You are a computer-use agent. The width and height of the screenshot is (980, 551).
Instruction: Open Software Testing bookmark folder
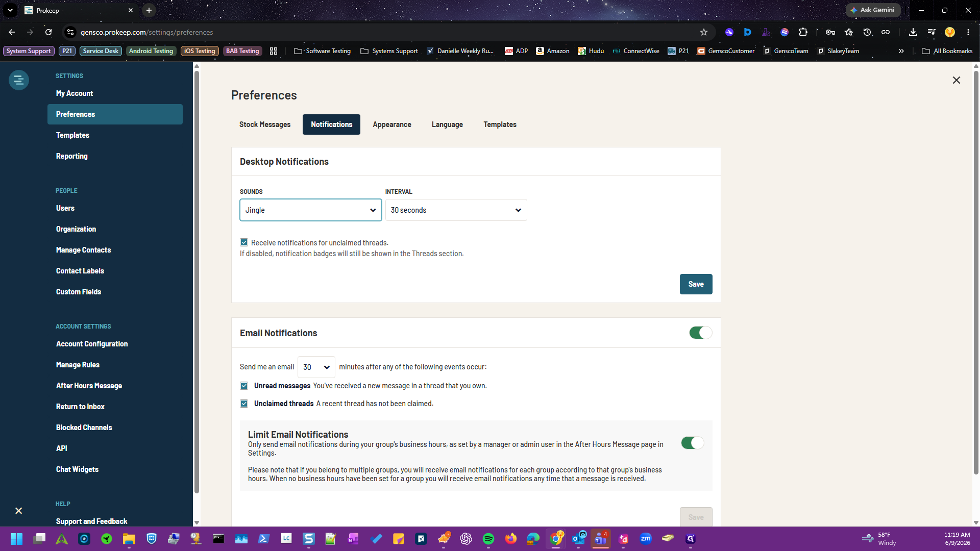coord(323,51)
